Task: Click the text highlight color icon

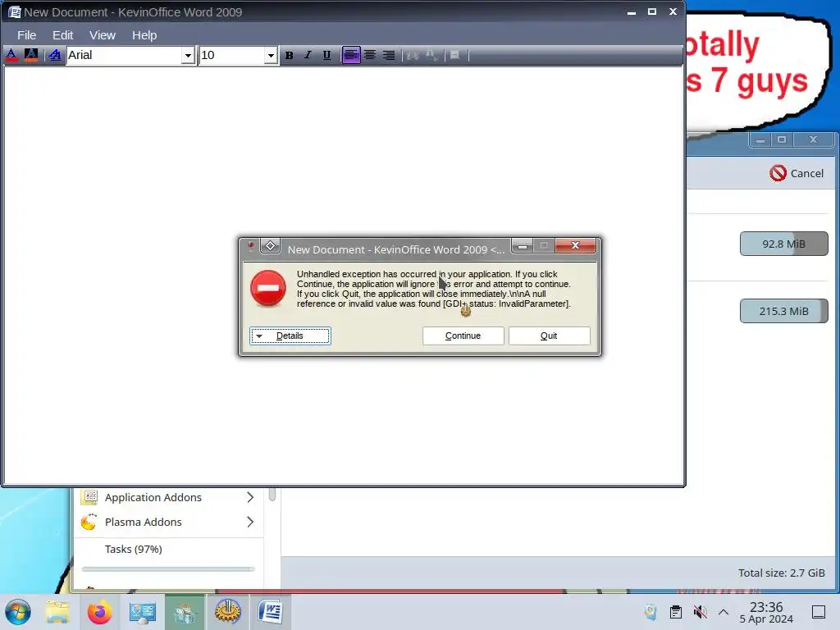Action: [31, 55]
